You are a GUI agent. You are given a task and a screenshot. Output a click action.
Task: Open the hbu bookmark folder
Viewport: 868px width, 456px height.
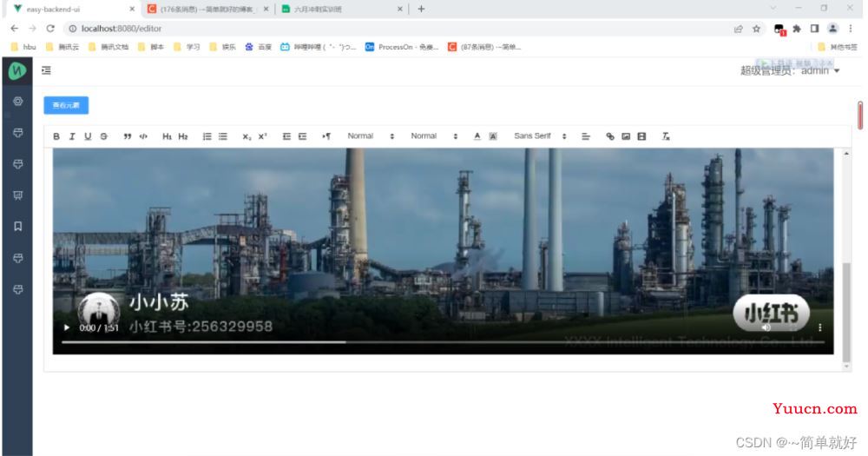coord(23,47)
